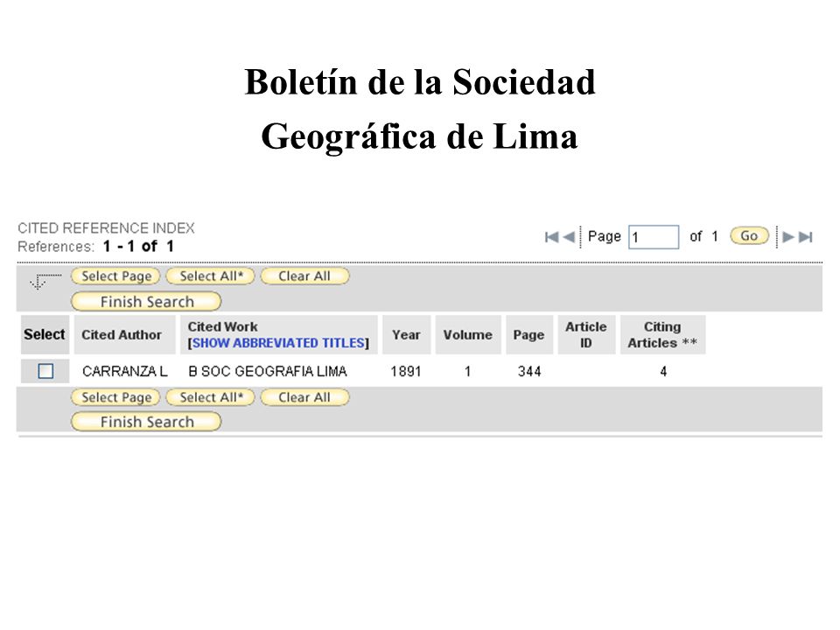
Task: Go to first page arrow icon
Action: pyautogui.click(x=551, y=237)
